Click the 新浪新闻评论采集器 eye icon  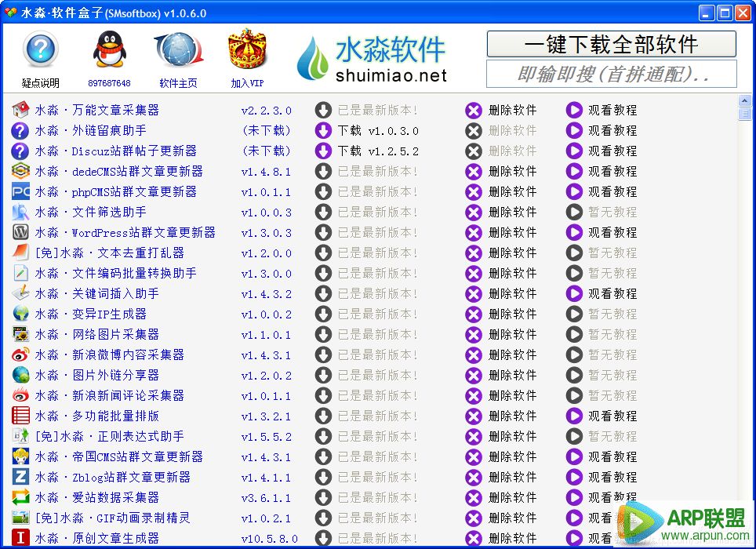click(x=20, y=395)
